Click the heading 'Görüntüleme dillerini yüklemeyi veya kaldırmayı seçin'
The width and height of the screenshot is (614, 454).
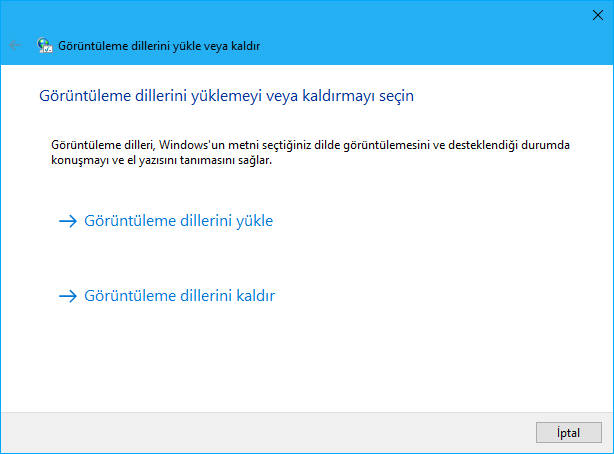(226, 96)
